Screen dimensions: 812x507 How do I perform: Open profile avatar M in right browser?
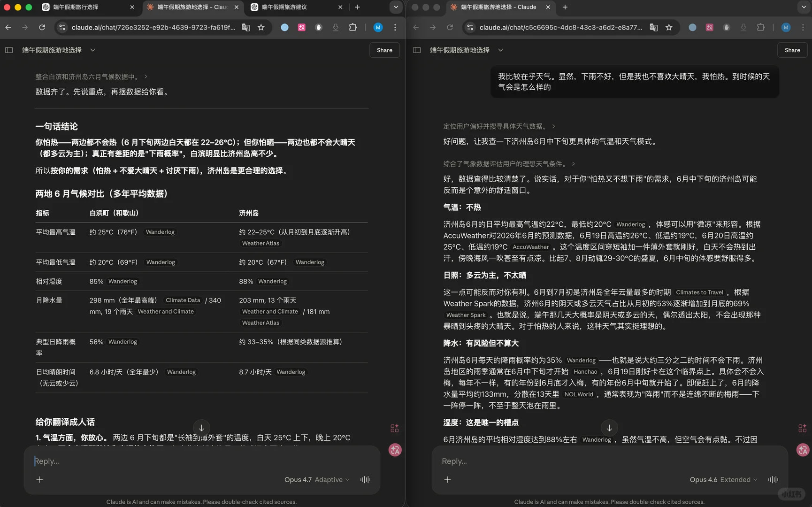coord(786,27)
